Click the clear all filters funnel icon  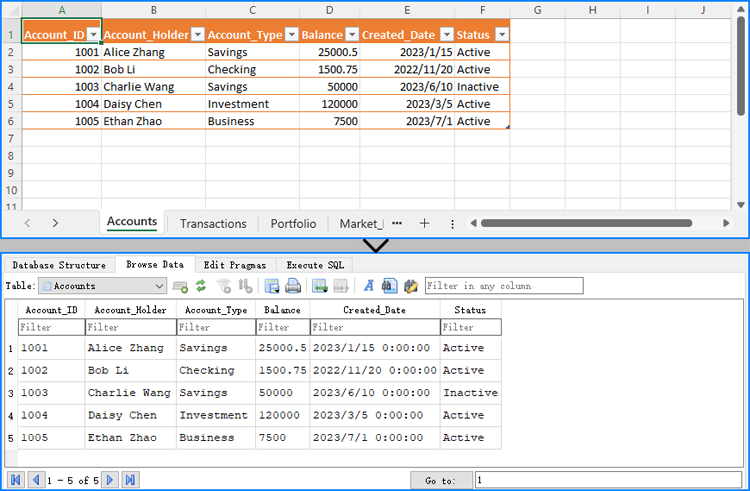223,286
